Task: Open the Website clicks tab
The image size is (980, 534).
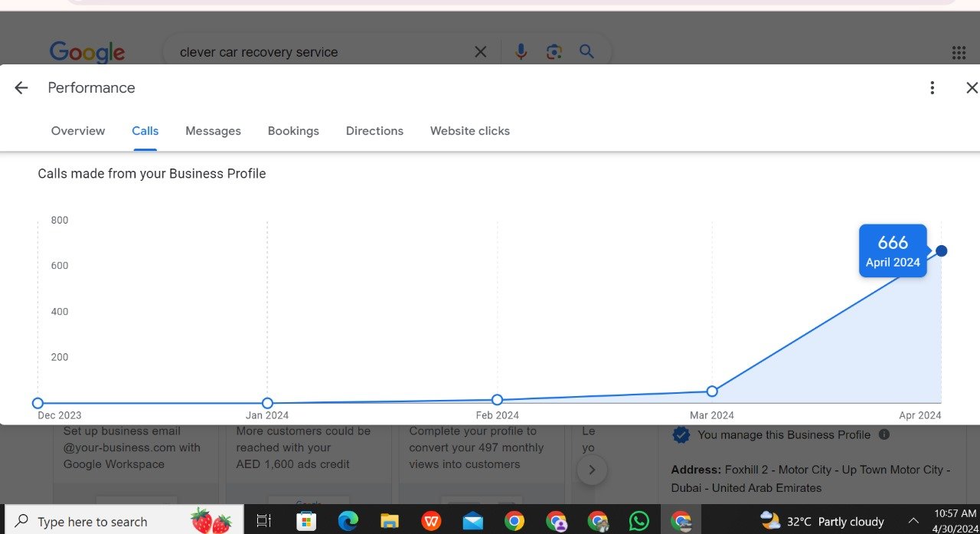Action: pos(469,131)
